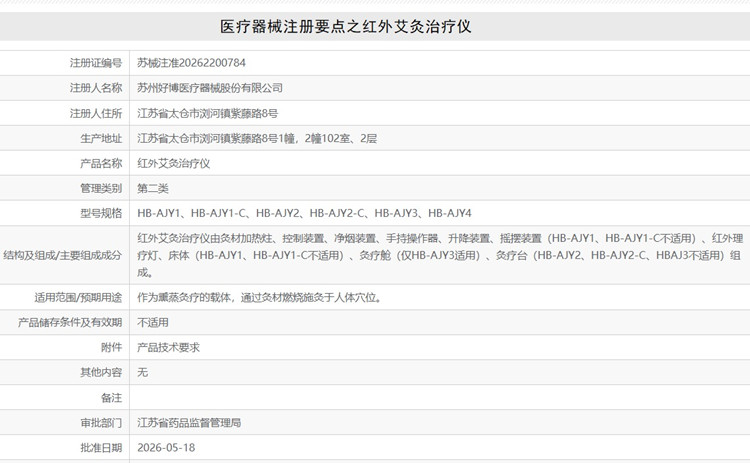Viewport: 750px width, 463px height.
Task: Click the 管理类别 label
Action: click(101, 188)
